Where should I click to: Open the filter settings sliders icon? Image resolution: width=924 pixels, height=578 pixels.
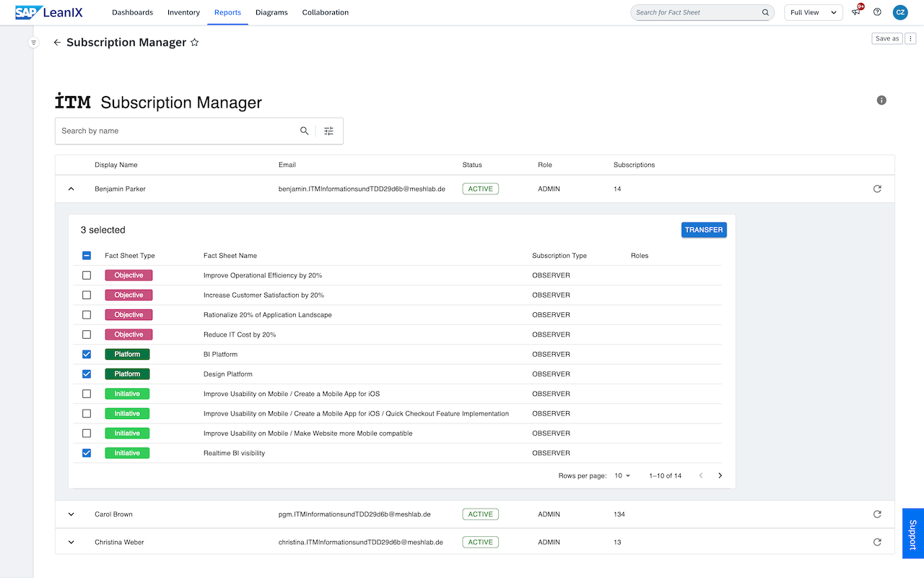pos(329,131)
